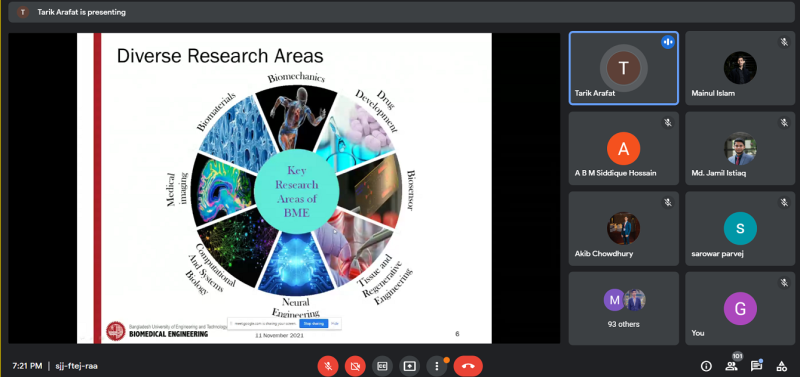Click muted mic icon on Mainul Islam tile
Viewport: 800px width, 377px height.
pyautogui.click(x=784, y=42)
